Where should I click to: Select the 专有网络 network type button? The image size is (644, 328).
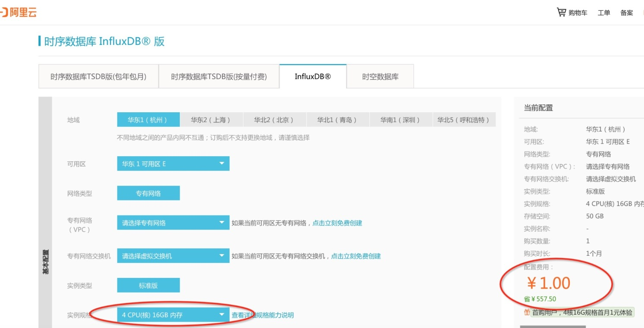click(x=148, y=193)
